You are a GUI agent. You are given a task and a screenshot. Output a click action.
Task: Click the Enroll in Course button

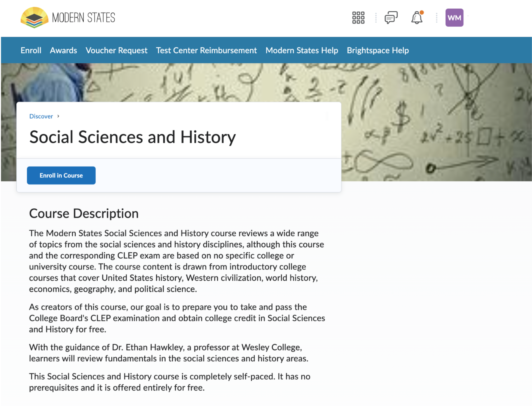pyautogui.click(x=61, y=175)
